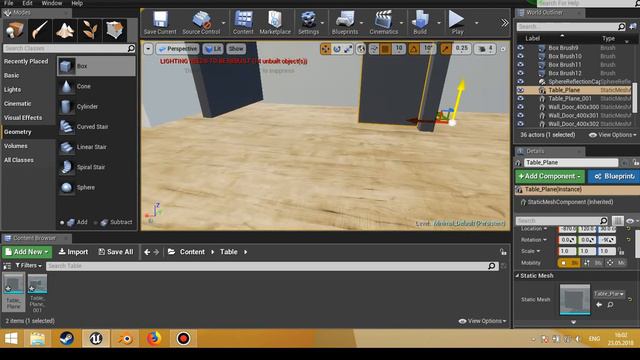640x360 pixels.
Task: Open the Perspective view mode dropdown
Action: pos(178,49)
